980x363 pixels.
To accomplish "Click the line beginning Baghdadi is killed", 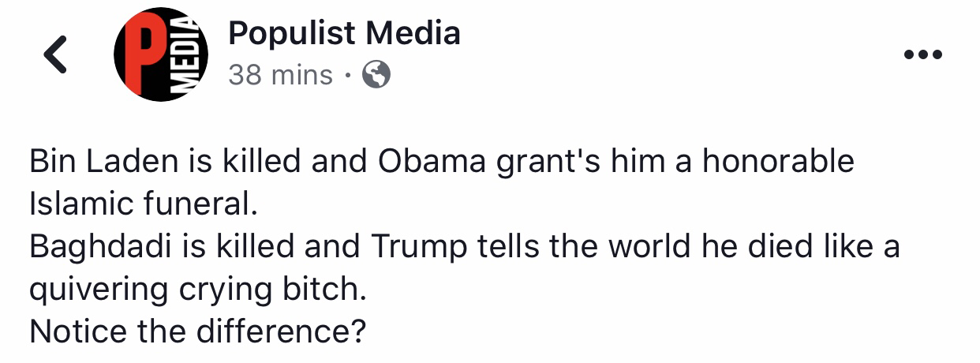I will [464, 248].
